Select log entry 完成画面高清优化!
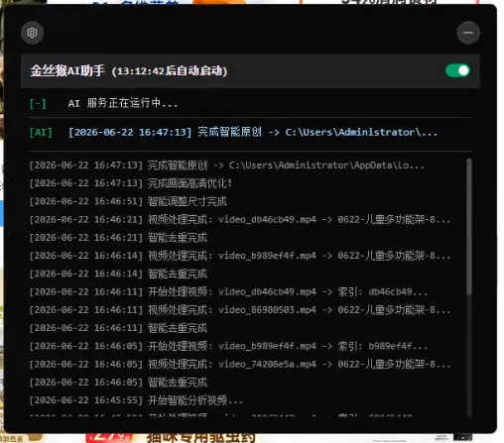 coord(131,183)
